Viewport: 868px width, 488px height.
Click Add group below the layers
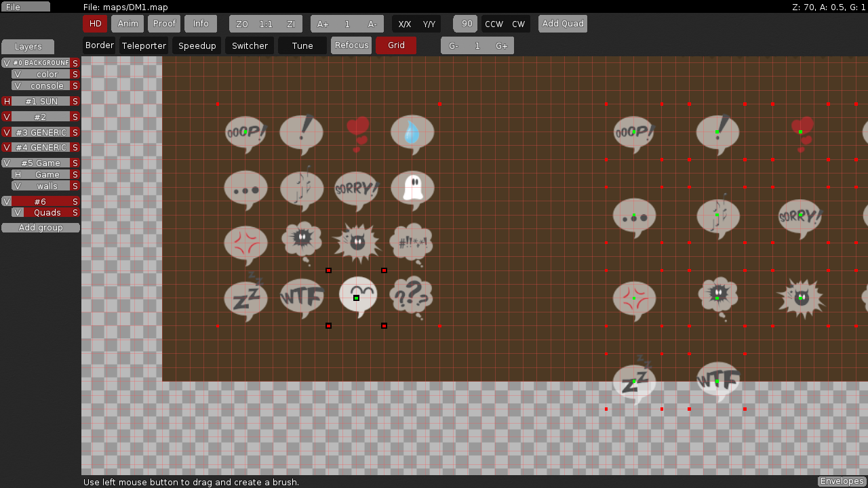click(x=41, y=227)
